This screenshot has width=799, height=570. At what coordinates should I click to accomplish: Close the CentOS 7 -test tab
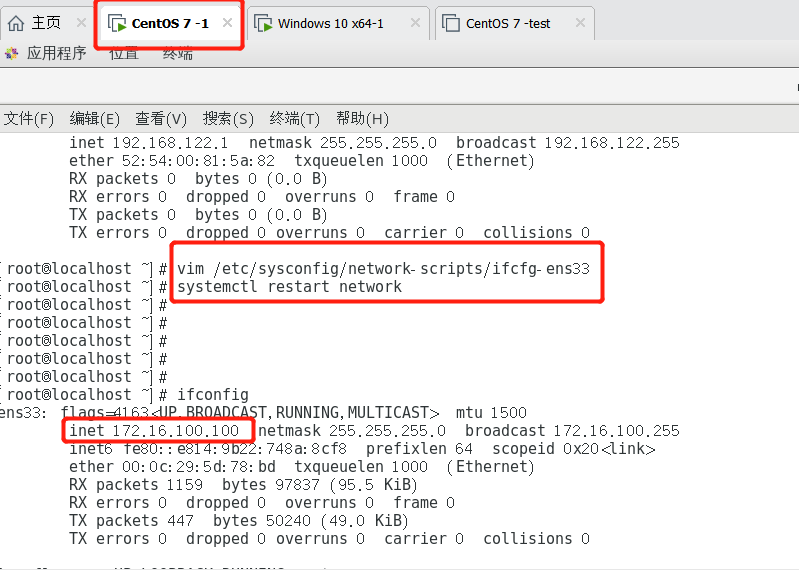point(580,22)
